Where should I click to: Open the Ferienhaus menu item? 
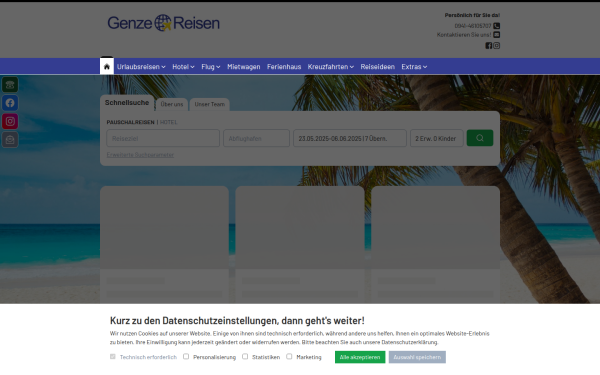point(284,67)
